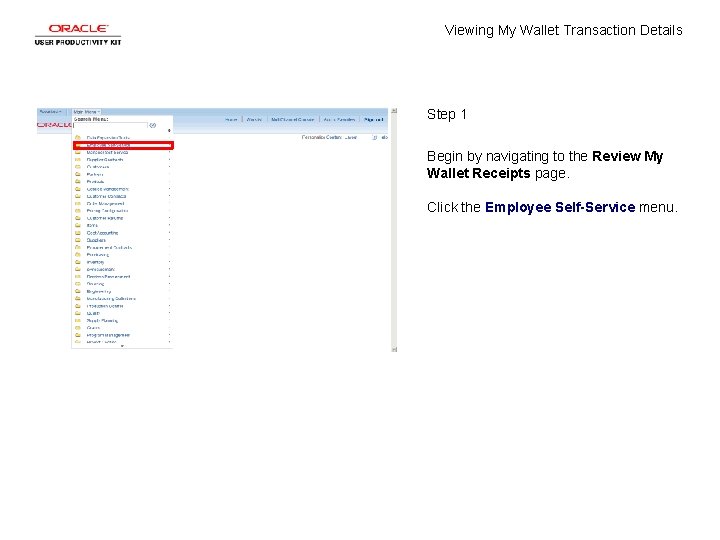The image size is (720, 540).
Task: Click the Layout link
Action: point(351,137)
